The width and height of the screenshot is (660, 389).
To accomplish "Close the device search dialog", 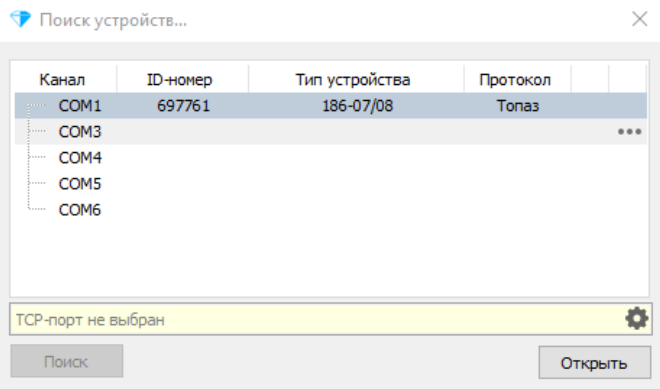I will coord(639,19).
